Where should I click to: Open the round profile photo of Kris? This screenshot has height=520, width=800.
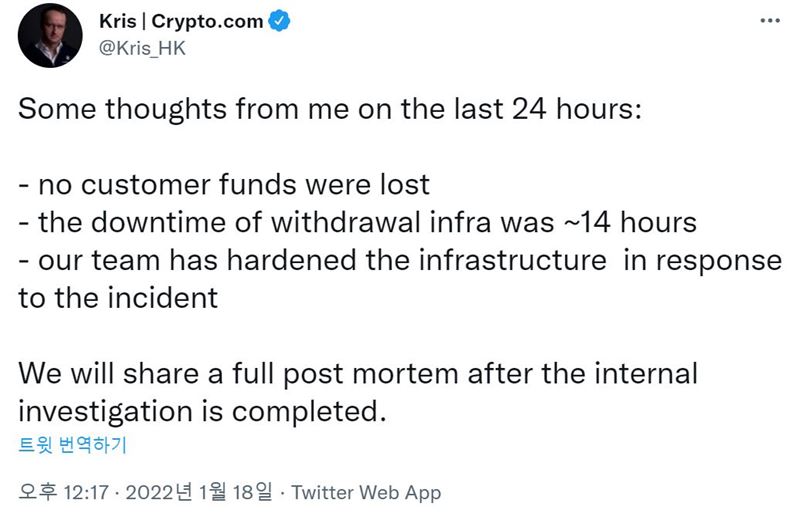[x=50, y=35]
